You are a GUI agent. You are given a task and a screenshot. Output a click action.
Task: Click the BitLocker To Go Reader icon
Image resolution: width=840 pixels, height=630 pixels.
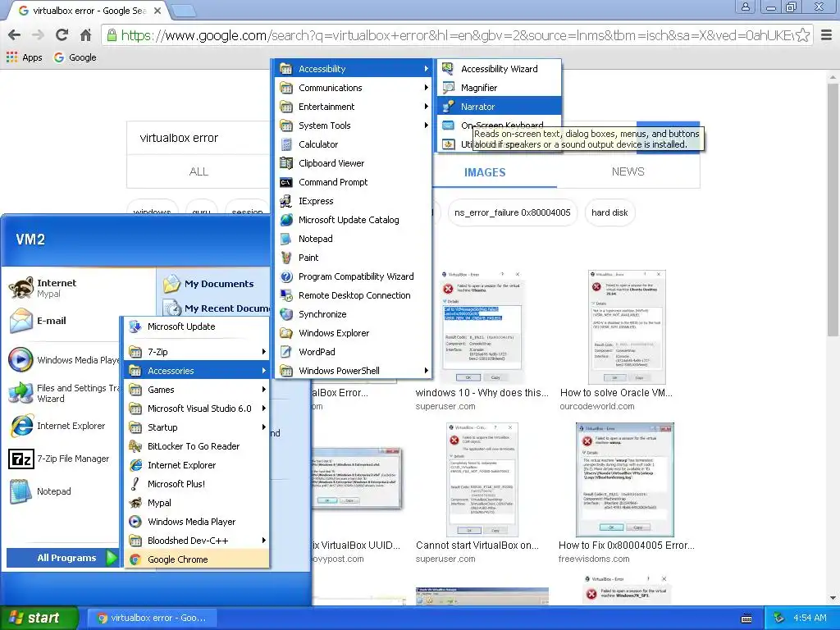pyautogui.click(x=135, y=446)
